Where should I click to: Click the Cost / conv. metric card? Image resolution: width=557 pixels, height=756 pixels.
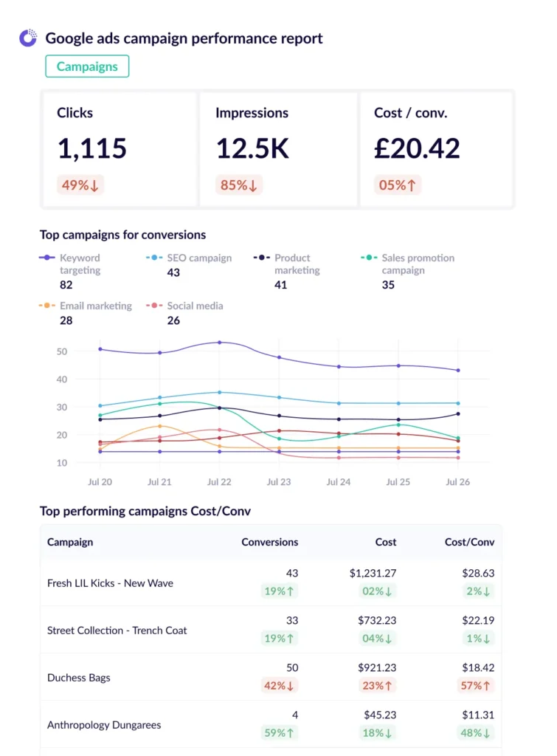[x=436, y=149]
